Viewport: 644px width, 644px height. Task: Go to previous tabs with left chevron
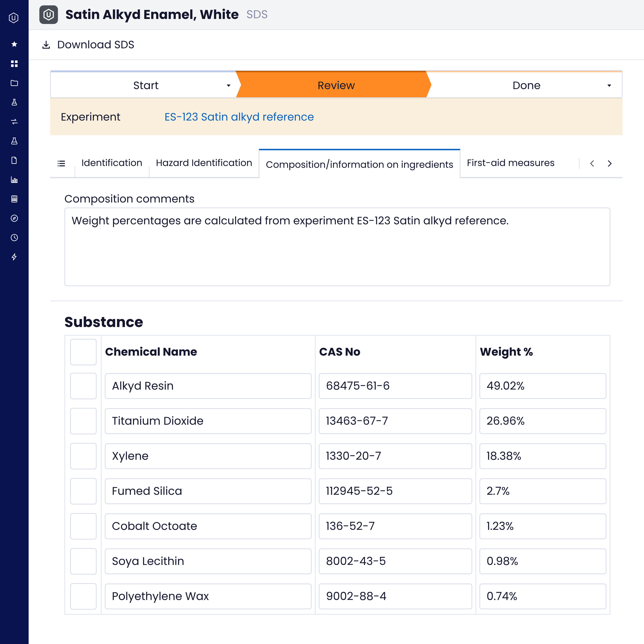click(x=592, y=163)
